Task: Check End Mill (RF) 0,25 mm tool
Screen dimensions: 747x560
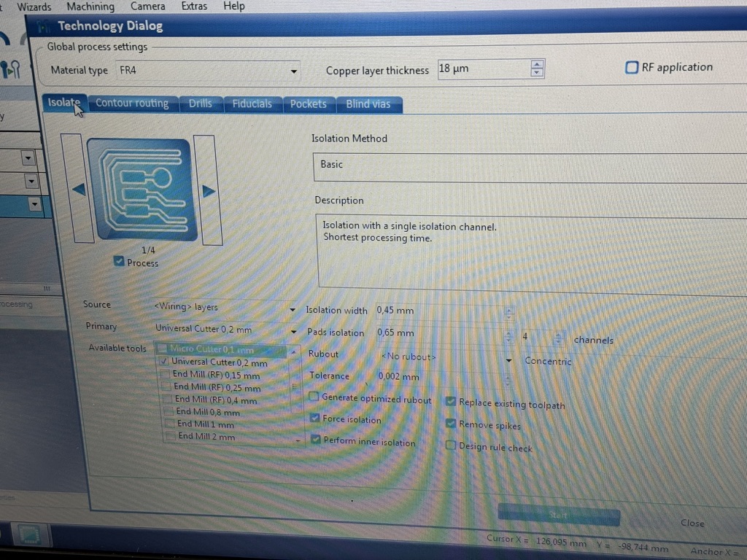Action: (x=166, y=386)
